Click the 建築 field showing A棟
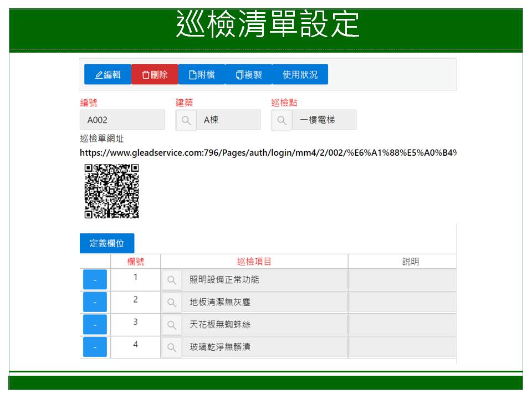The width and height of the screenshot is (532, 399). [229, 120]
